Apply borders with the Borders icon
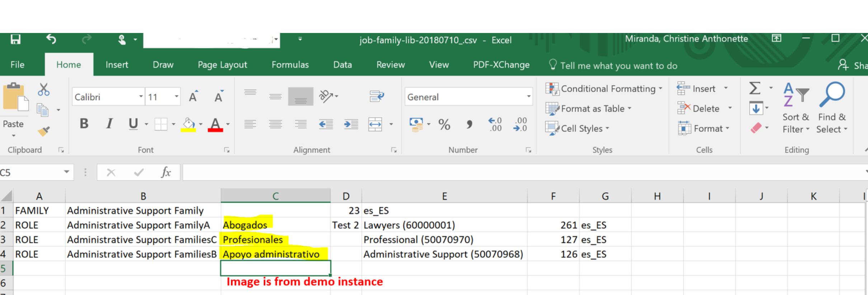 click(161, 124)
